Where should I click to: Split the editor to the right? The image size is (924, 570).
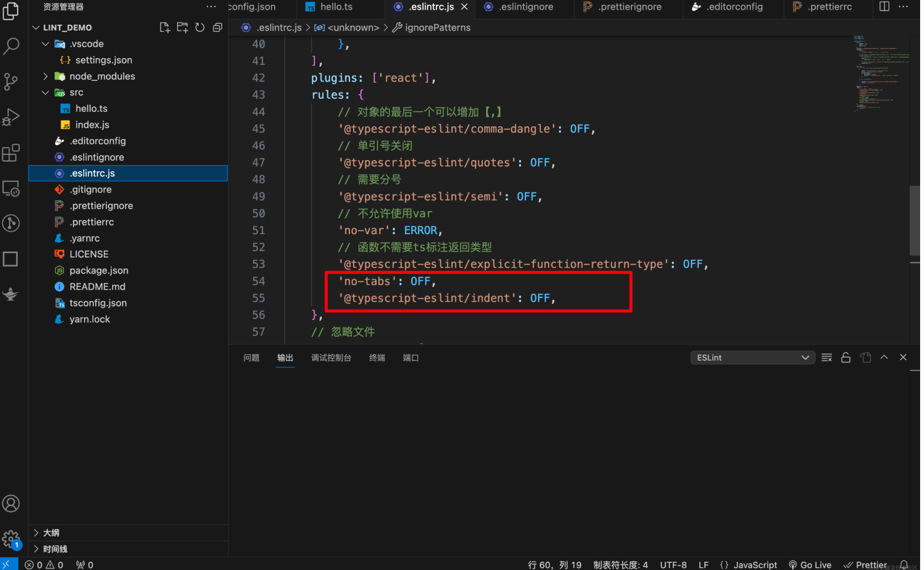tap(884, 7)
